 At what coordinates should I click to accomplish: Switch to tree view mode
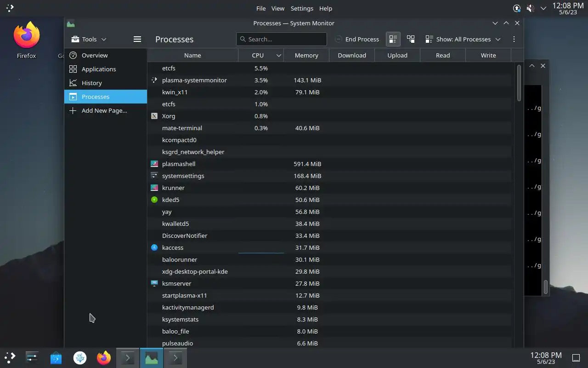(x=411, y=39)
